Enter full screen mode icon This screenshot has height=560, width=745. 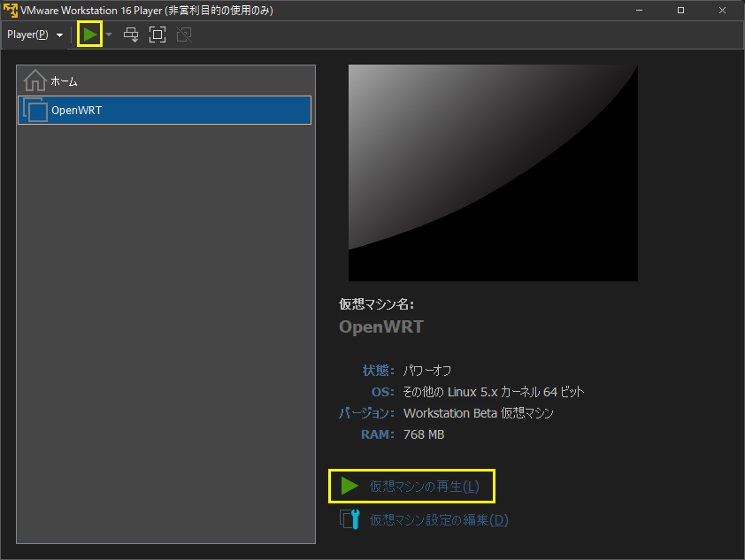point(157,35)
